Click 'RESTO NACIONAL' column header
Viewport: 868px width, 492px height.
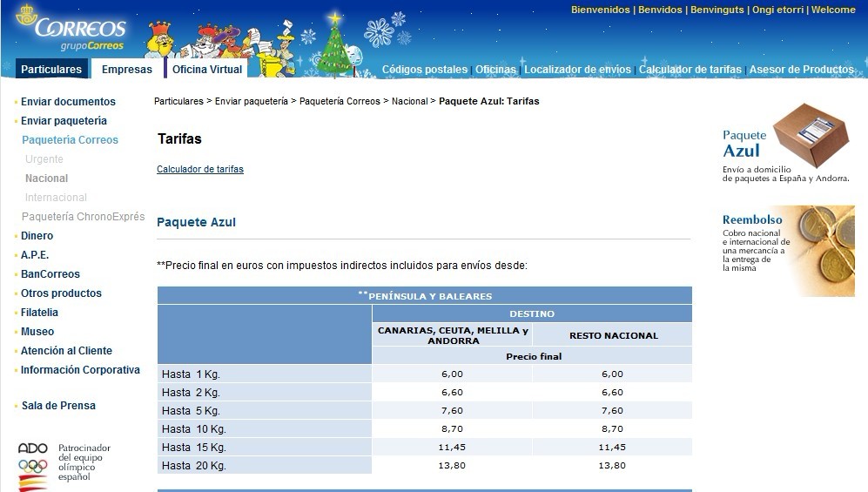(614, 335)
